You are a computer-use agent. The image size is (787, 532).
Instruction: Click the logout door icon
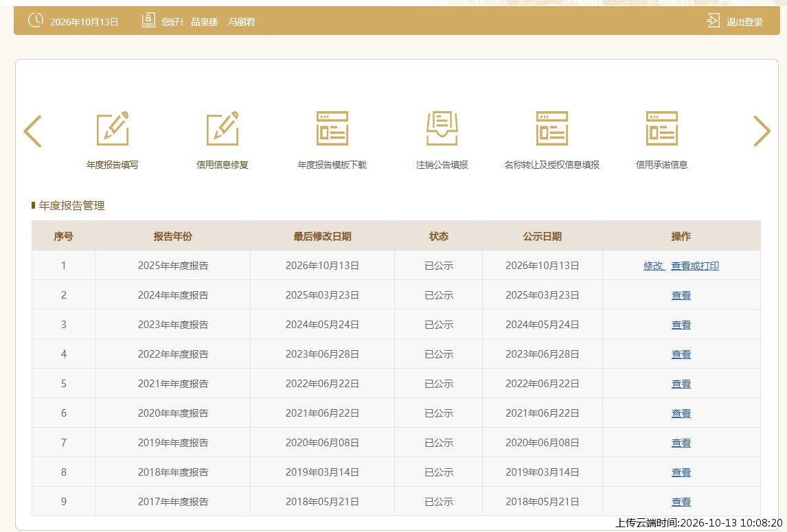[x=714, y=21]
